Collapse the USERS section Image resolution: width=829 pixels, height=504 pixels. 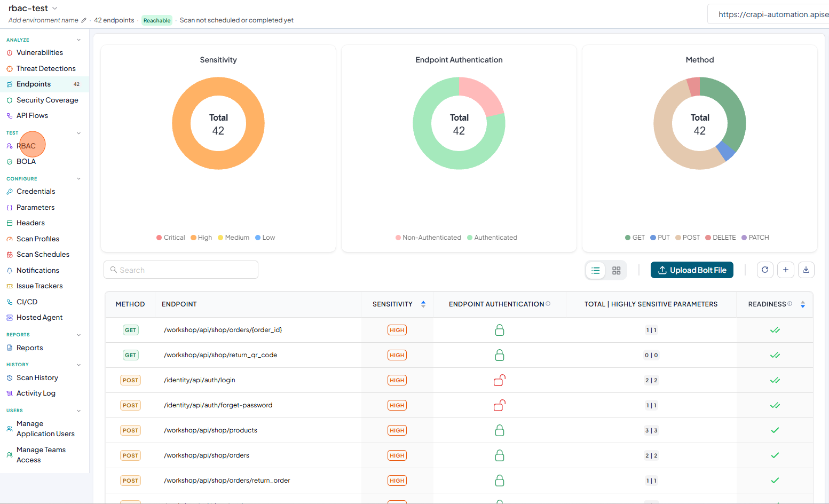click(x=78, y=411)
